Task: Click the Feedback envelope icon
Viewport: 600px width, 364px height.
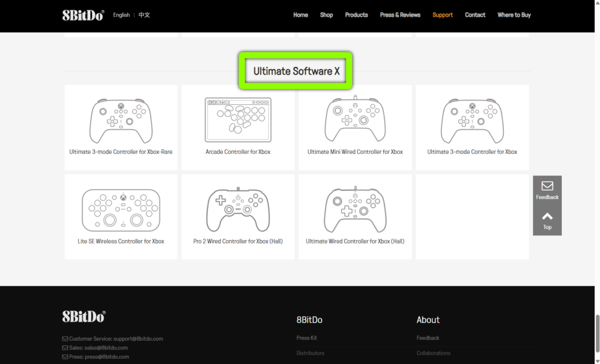Action: click(547, 186)
